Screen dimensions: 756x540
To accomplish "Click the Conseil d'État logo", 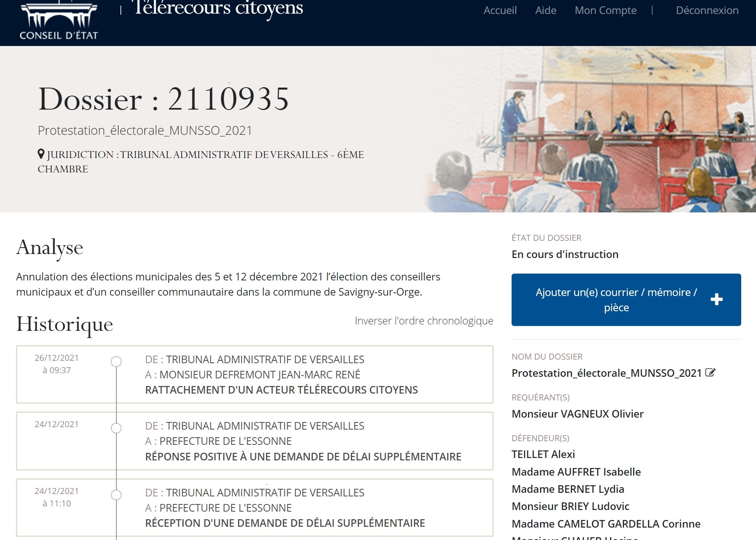I will coord(59,21).
